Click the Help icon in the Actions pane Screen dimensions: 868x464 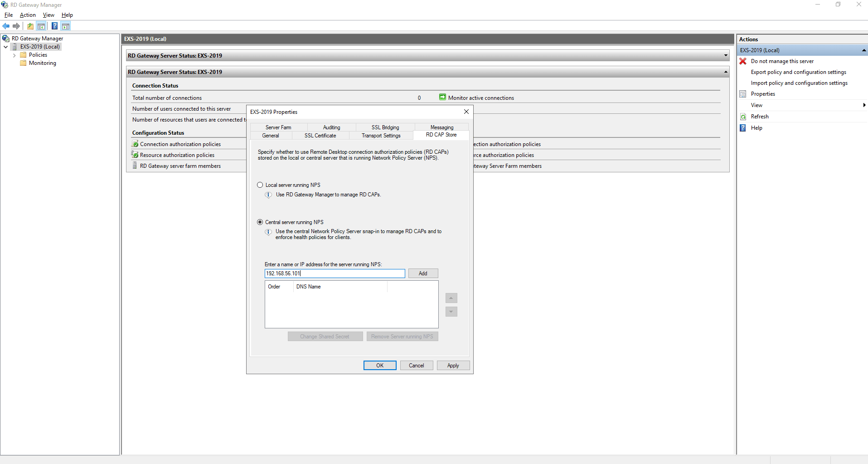pyautogui.click(x=743, y=128)
